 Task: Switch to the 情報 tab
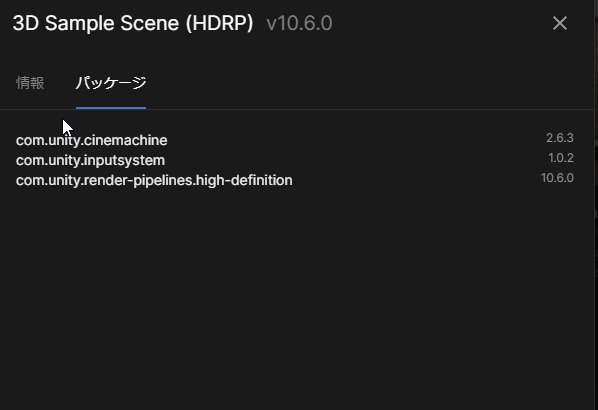pyautogui.click(x=30, y=83)
